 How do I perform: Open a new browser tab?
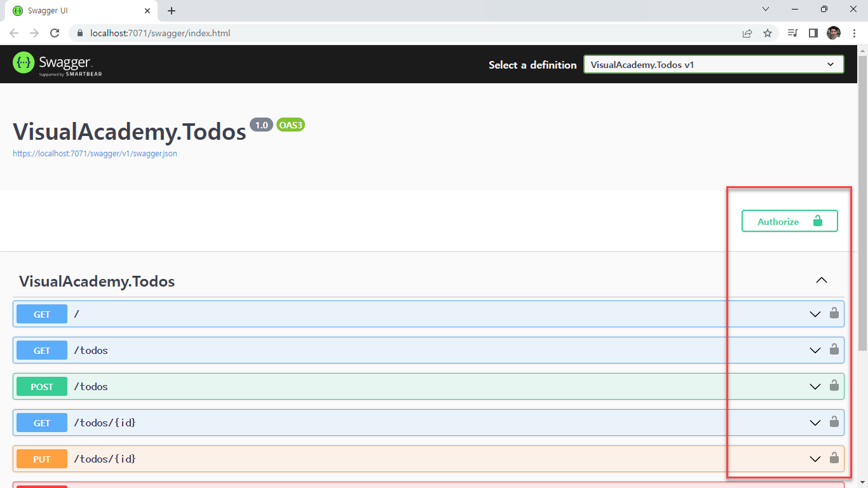(172, 11)
